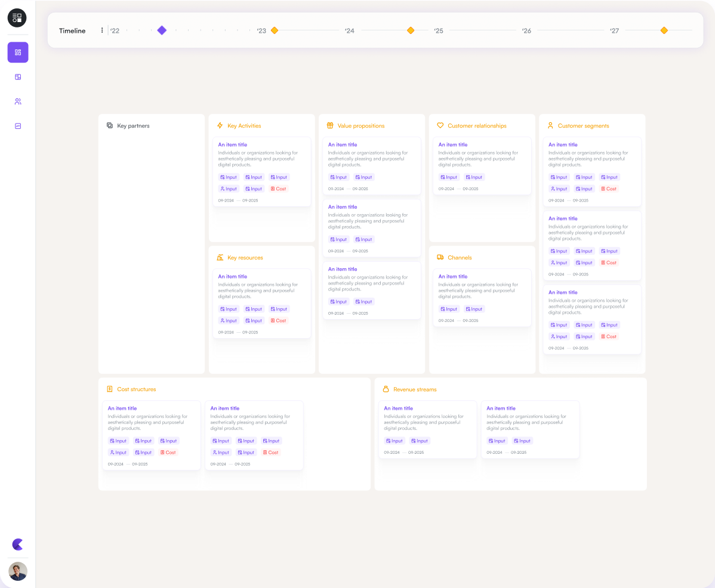Click the purple logo at the bottom of sidebar
The image size is (715, 588).
click(x=17, y=544)
